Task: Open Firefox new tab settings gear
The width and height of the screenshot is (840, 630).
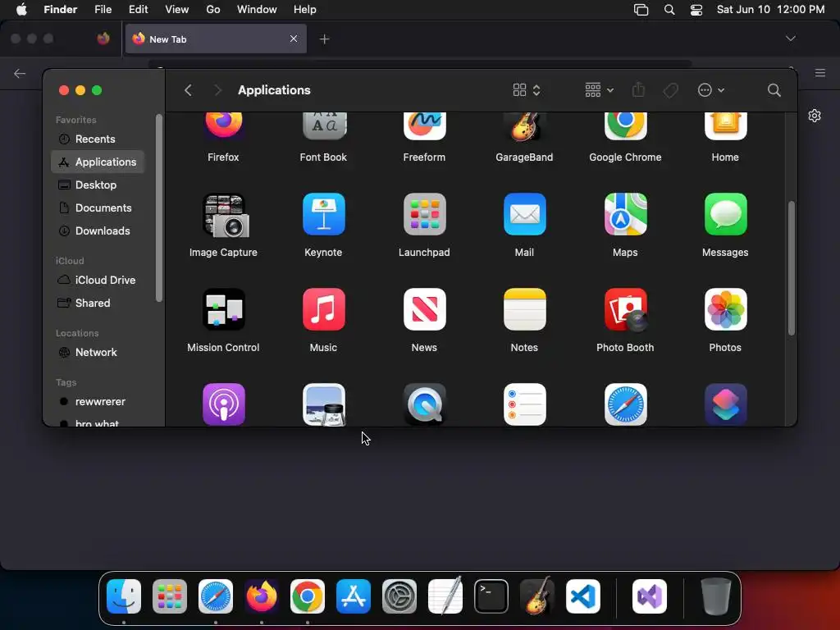Action: [x=815, y=116]
